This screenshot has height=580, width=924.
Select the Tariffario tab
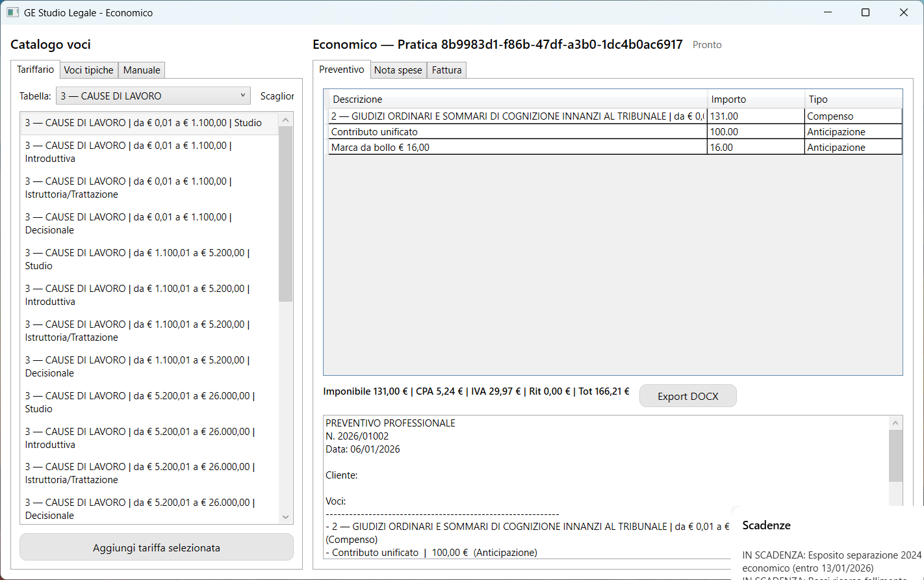coord(36,70)
